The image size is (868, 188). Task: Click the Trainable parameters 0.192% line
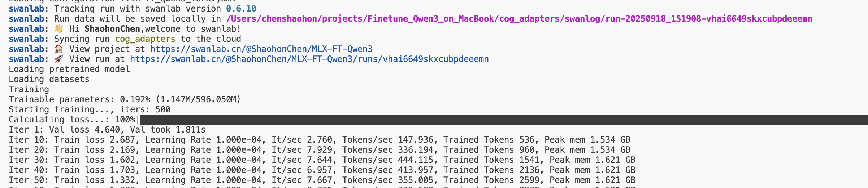coord(125,99)
